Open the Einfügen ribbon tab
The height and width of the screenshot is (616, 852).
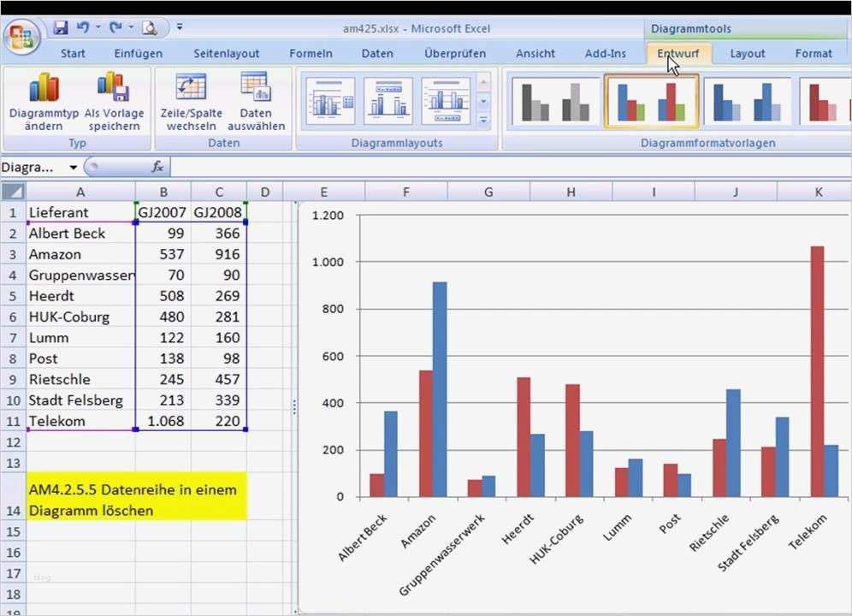click(138, 53)
